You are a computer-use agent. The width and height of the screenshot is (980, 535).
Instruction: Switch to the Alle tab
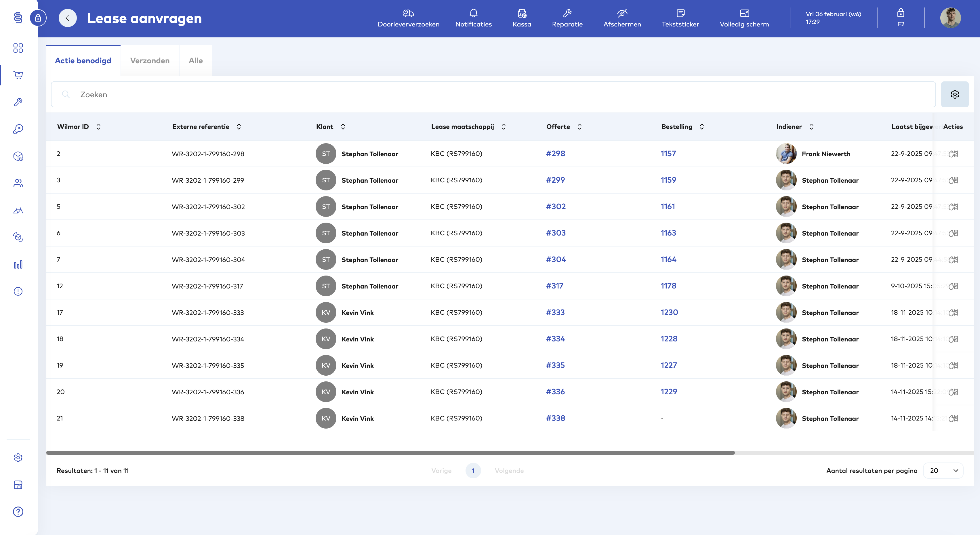(x=196, y=61)
